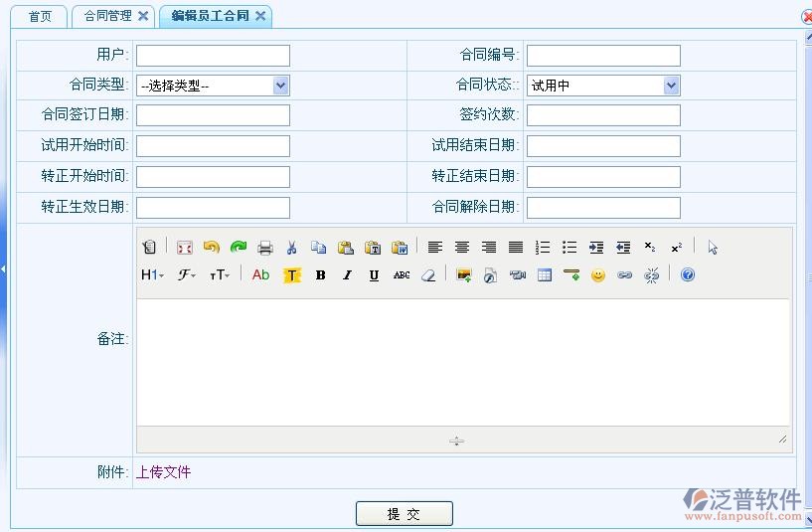Click the insert image icon
This screenshot has height=532, width=812.
(463, 275)
